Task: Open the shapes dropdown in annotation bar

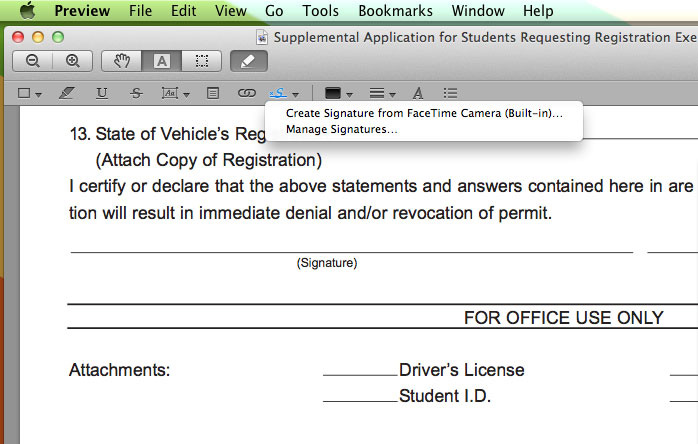Action: [x=29, y=93]
